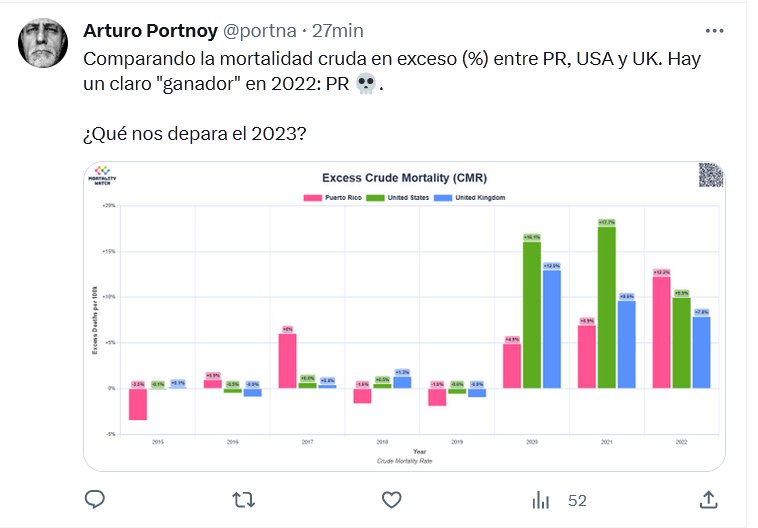Screen dimensions: 758x528
Task: Click the reply speech bubble icon
Action: 95,499
